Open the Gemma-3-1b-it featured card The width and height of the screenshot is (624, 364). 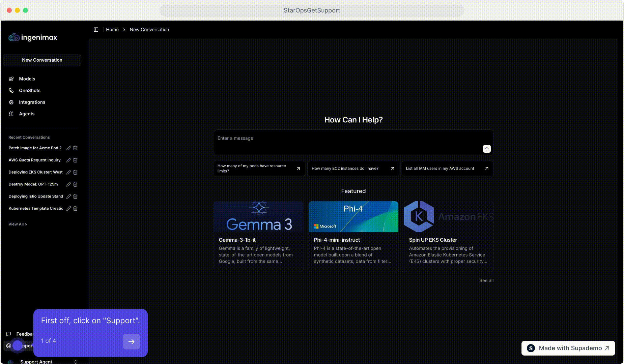258,236
